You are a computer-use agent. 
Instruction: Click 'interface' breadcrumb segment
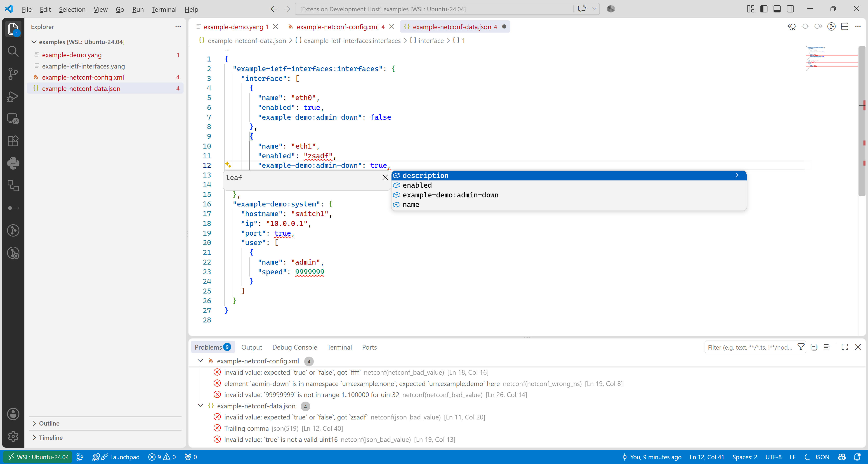coord(431,40)
